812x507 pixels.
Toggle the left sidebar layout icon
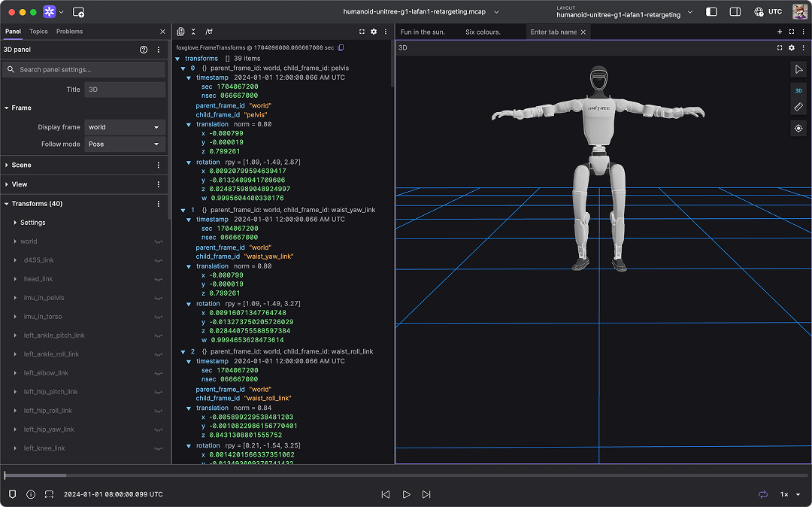coord(711,12)
